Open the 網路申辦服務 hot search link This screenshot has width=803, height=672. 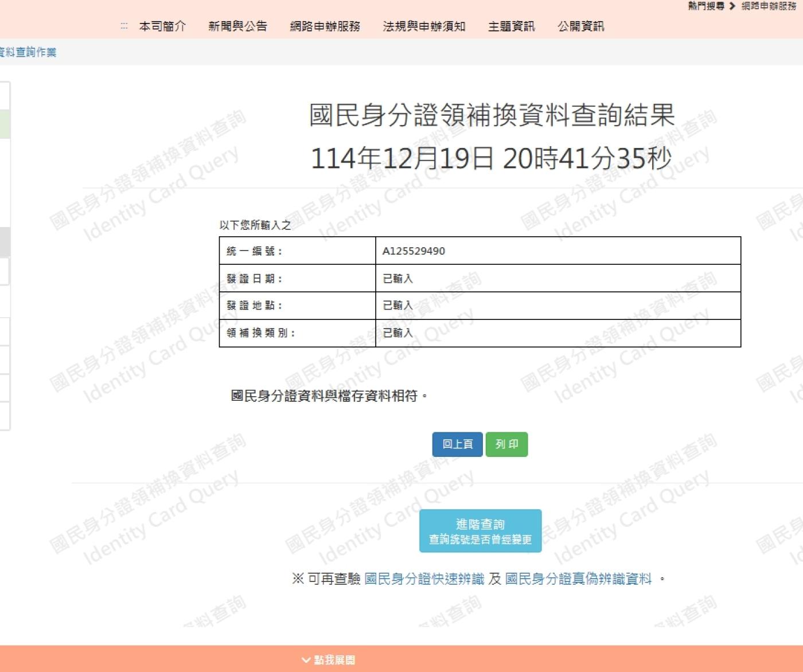click(x=769, y=6)
